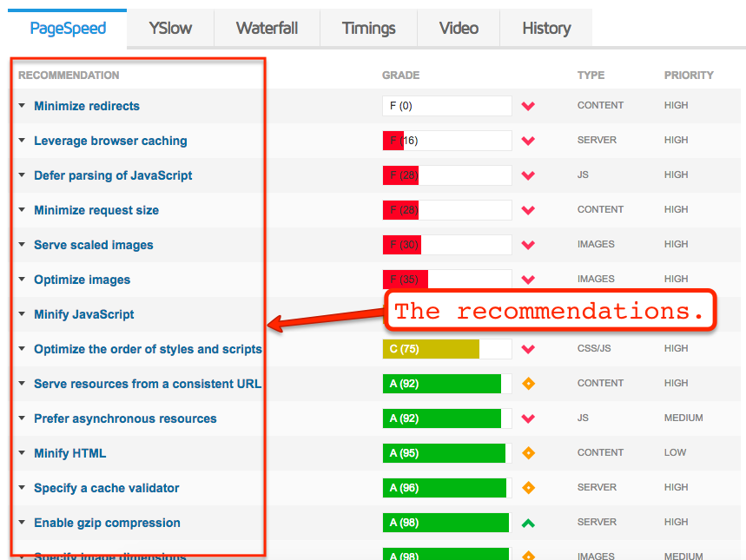Open the Minify HTML disclosure triangle
This screenshot has height=560, width=746.
22,453
